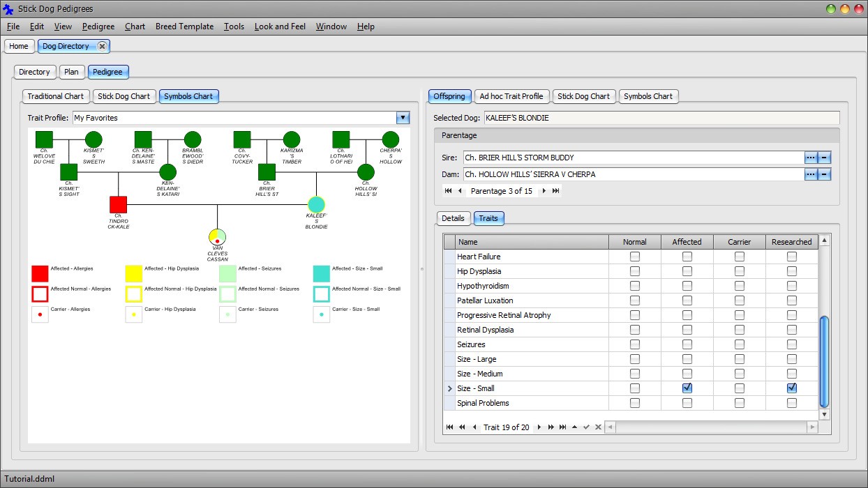The image size is (868, 488).
Task: Close the Dog Directory tab
Action: click(102, 46)
